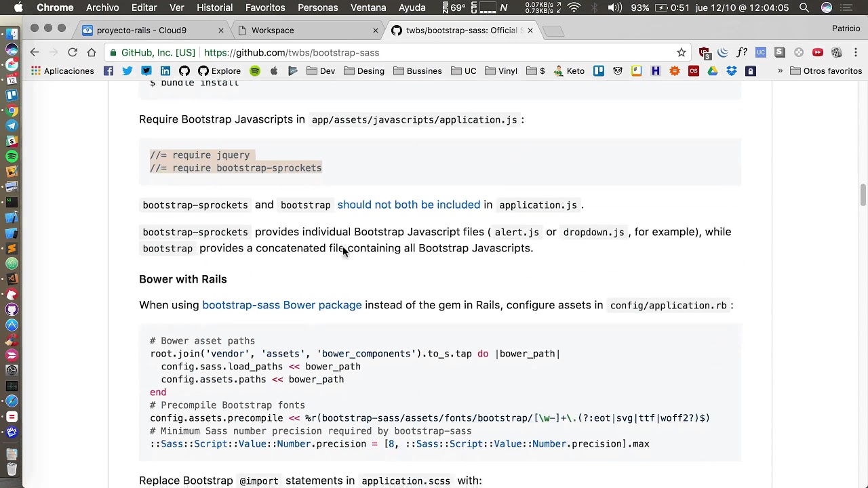
Task: Open the Archivo menu
Action: click(103, 7)
